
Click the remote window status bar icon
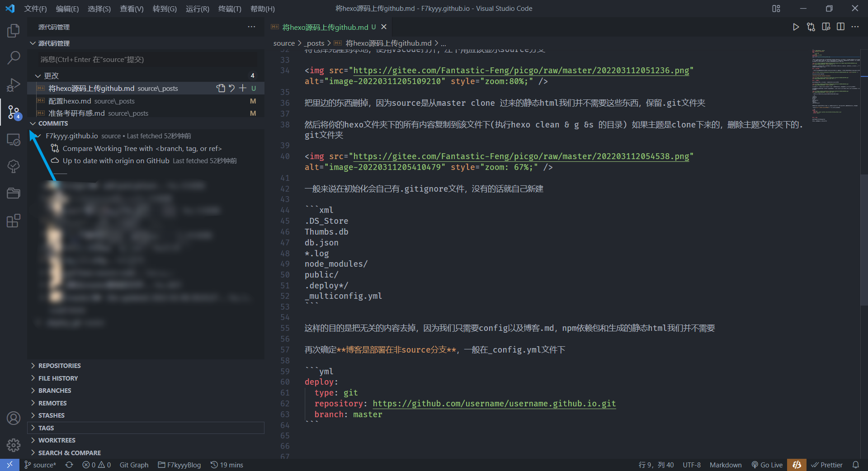[x=9, y=465]
